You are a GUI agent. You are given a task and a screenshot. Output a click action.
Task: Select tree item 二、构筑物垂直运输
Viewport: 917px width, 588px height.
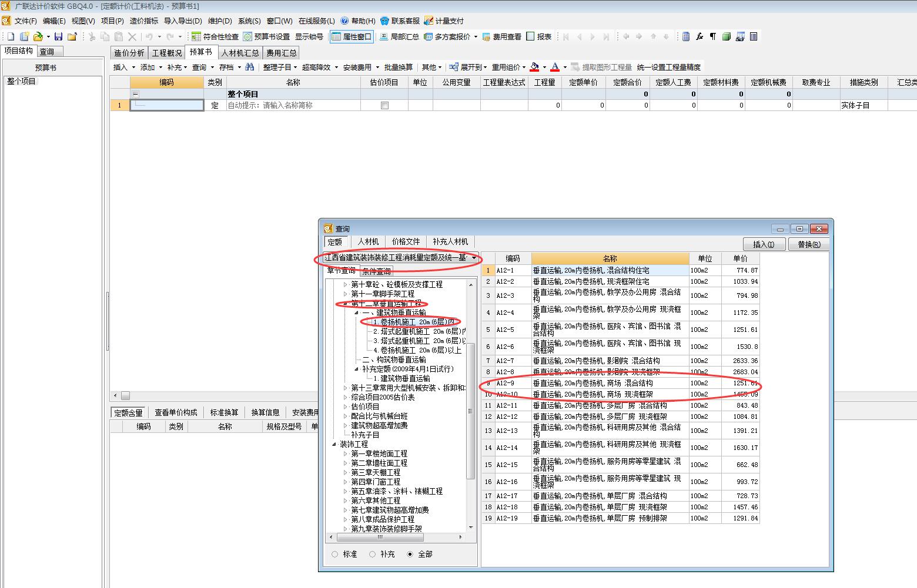click(394, 359)
